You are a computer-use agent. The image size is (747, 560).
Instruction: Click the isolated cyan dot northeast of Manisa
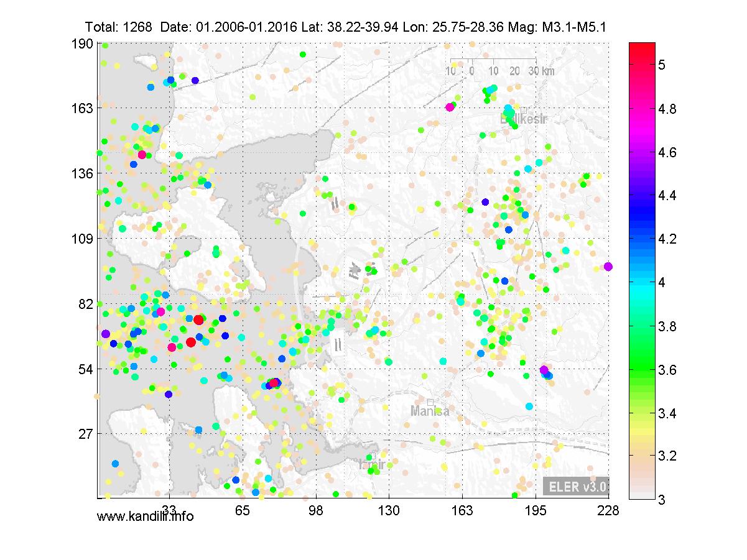[x=529, y=406]
